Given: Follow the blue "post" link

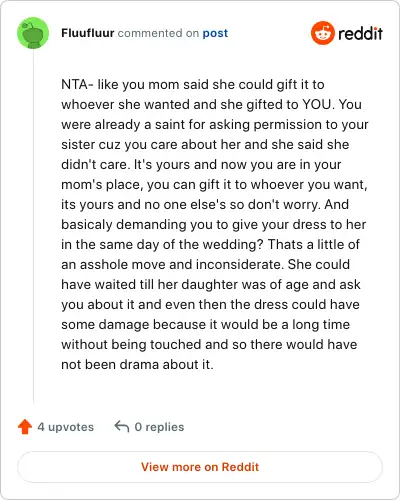Looking at the screenshot, I should click(x=215, y=33).
